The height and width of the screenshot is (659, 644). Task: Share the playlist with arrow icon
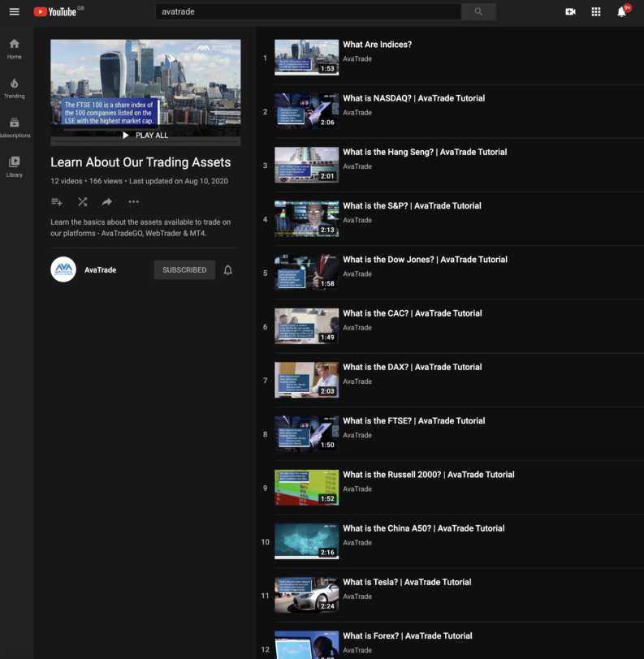point(107,202)
